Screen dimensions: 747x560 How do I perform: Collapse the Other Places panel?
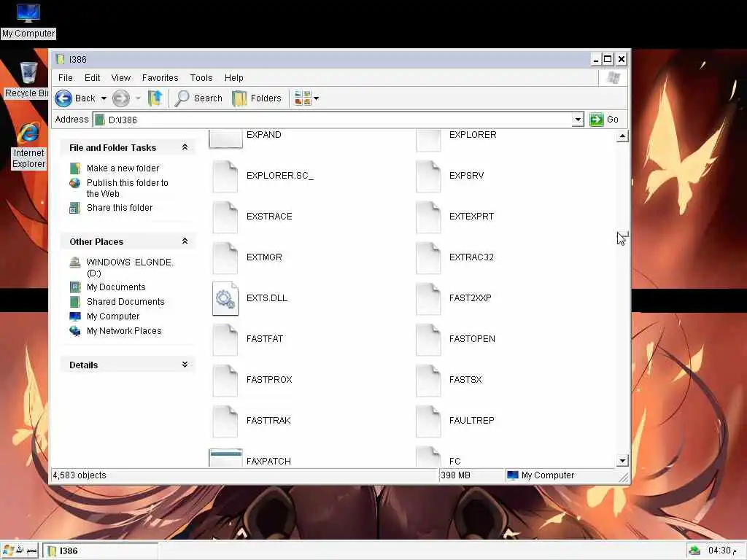pos(185,241)
